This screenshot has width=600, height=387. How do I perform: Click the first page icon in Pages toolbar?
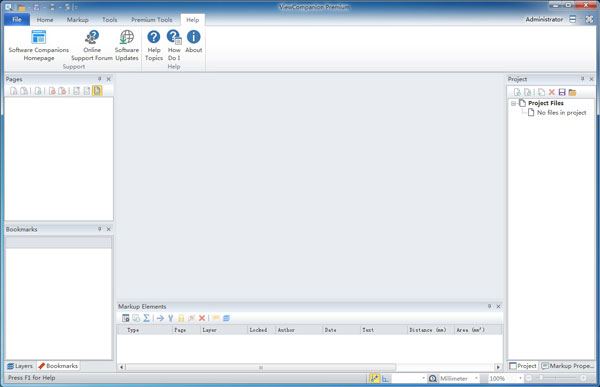[13, 91]
